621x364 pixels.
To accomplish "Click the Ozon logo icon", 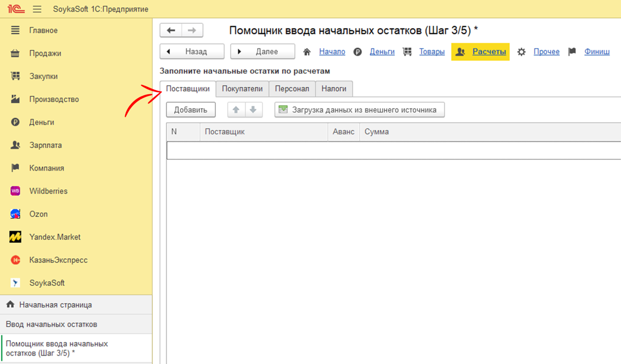I will click(x=15, y=214).
